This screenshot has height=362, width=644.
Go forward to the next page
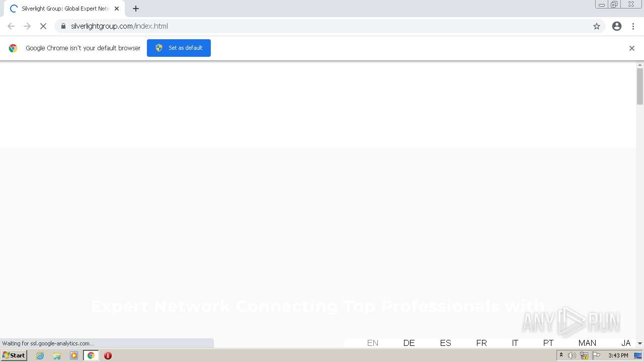click(x=27, y=26)
